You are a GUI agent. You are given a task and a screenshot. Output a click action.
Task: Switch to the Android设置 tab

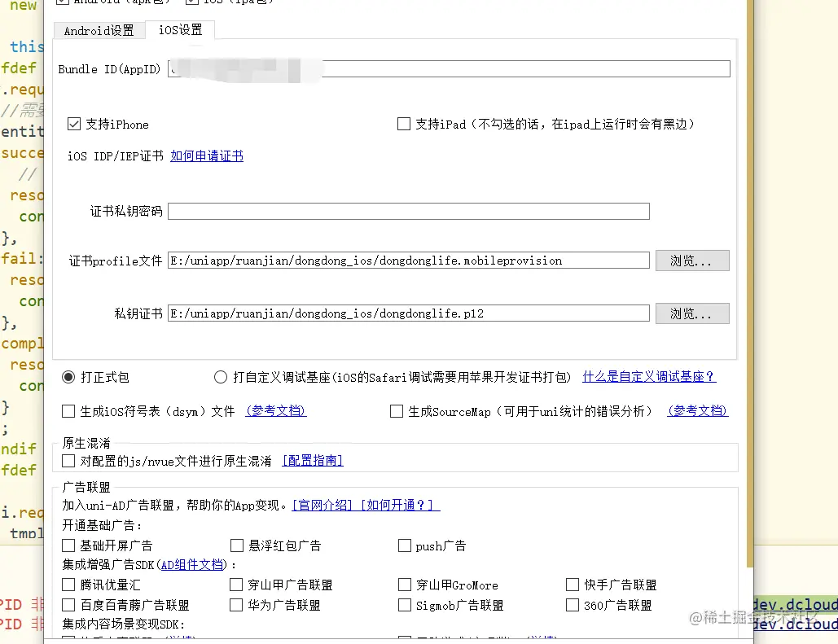click(x=99, y=30)
